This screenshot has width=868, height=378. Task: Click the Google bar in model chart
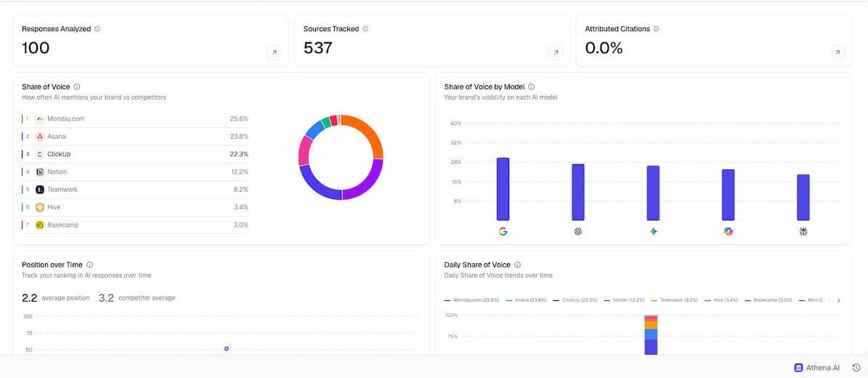[503, 189]
